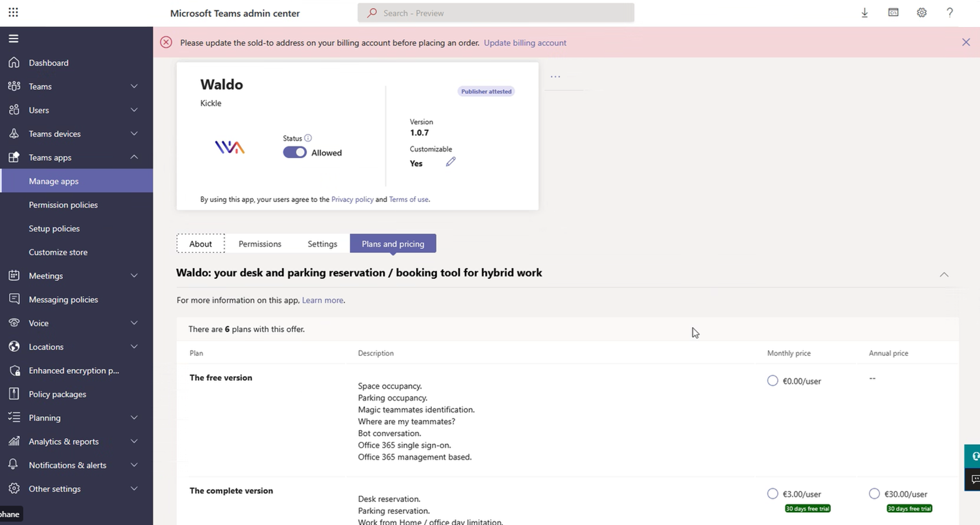Image resolution: width=980 pixels, height=525 pixels.
Task: Click the Publisher attested badge
Action: tap(486, 91)
